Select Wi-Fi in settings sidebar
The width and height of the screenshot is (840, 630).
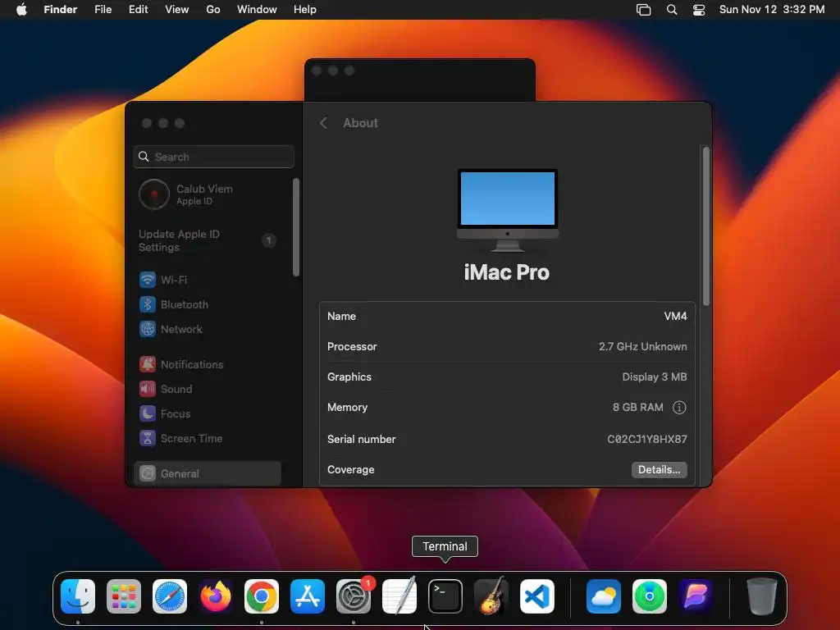tap(208, 280)
